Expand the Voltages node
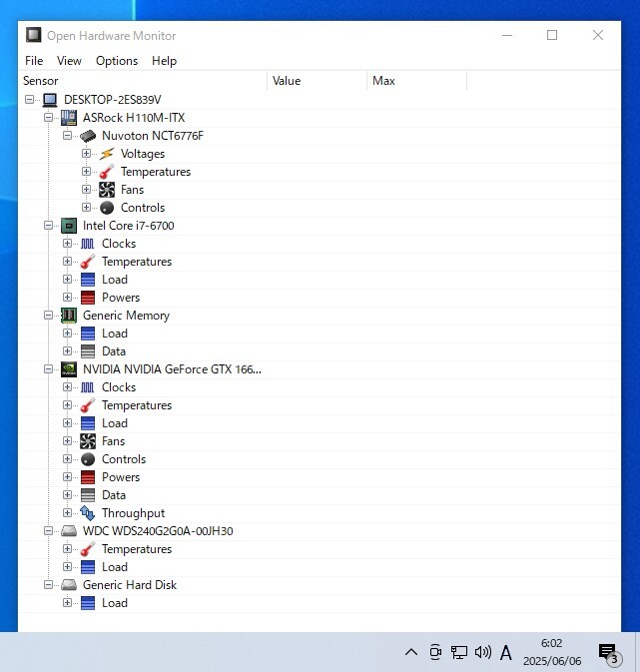 click(86, 154)
